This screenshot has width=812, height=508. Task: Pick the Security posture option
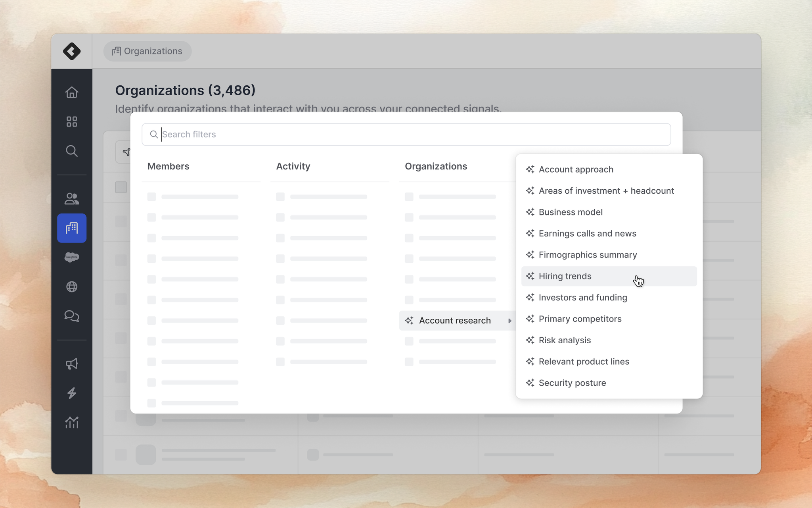572,383
